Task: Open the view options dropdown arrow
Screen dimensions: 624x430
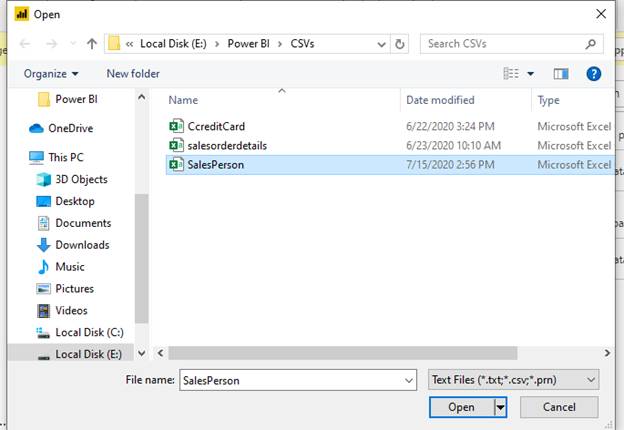Action: [x=530, y=74]
